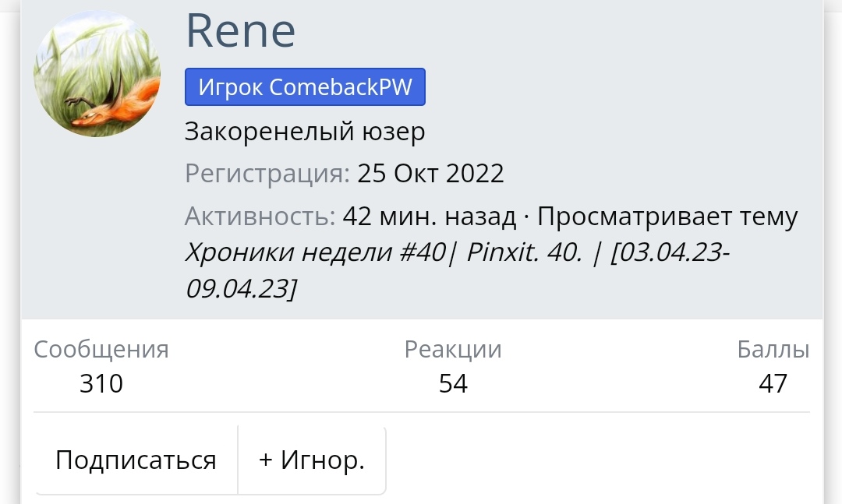
Task: Open the 47 points count
Action: point(773,383)
